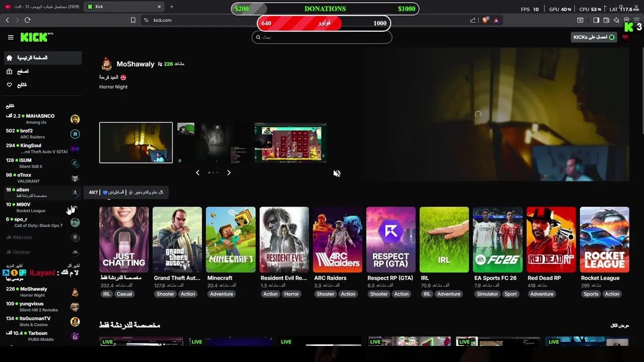Unmute the featured stream preview

pyautogui.click(x=337, y=173)
